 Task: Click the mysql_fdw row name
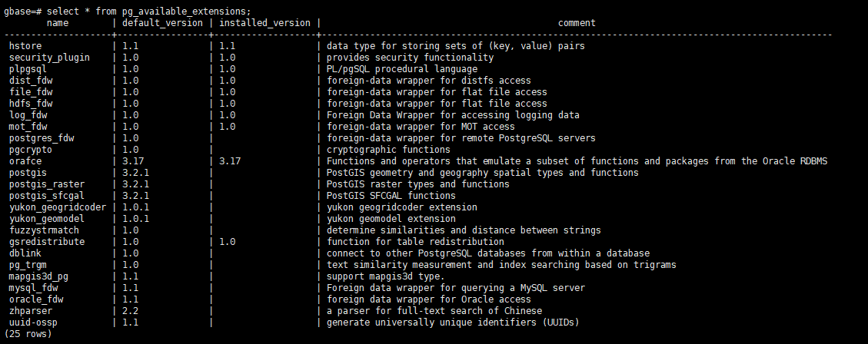pyautogui.click(x=33, y=288)
